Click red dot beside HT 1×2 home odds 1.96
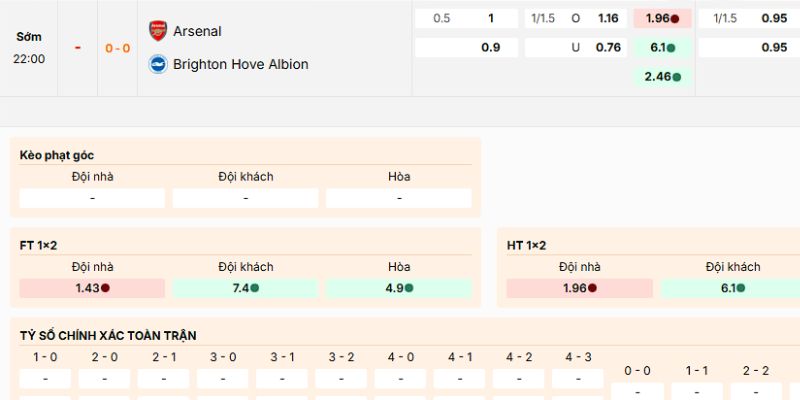This screenshot has height=400, width=800. 593,288
